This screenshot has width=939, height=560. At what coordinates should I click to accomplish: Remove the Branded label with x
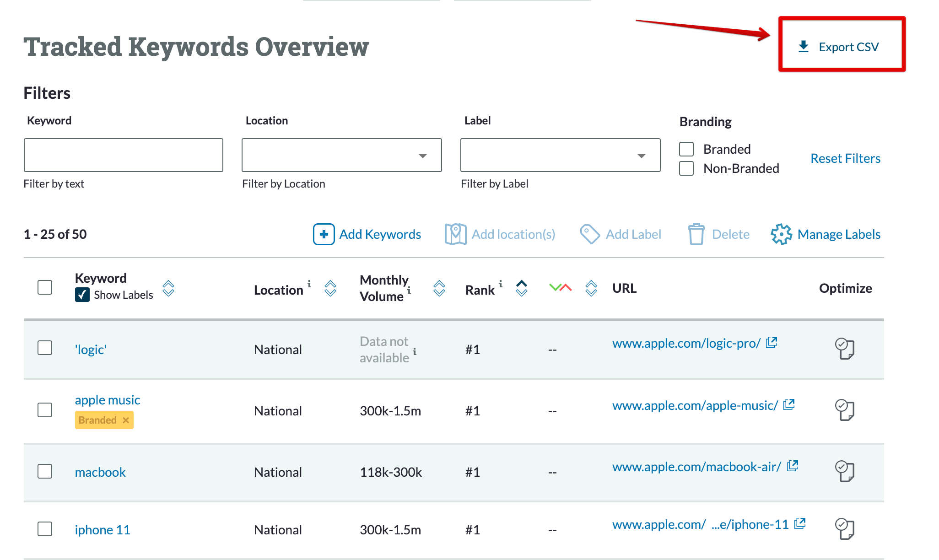click(126, 420)
